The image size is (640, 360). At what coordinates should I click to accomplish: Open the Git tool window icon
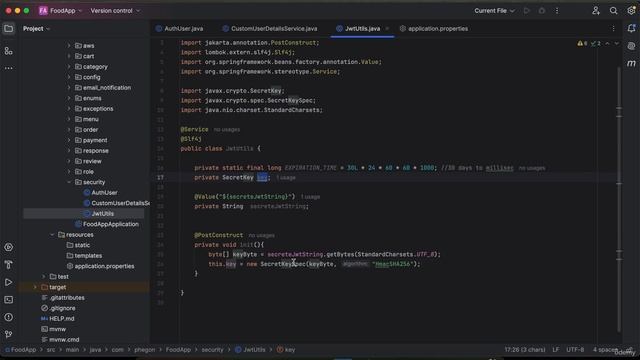[9, 334]
